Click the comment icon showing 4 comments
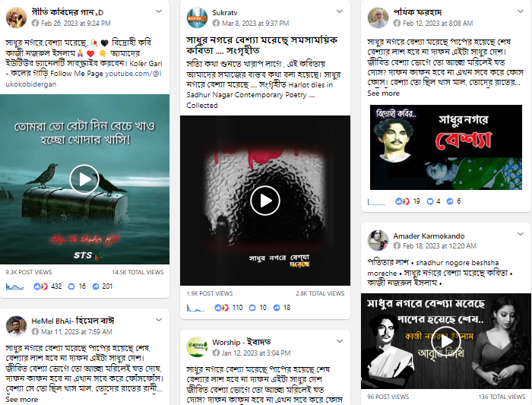Image resolution: width=532 pixels, height=405 pixels. (430, 201)
